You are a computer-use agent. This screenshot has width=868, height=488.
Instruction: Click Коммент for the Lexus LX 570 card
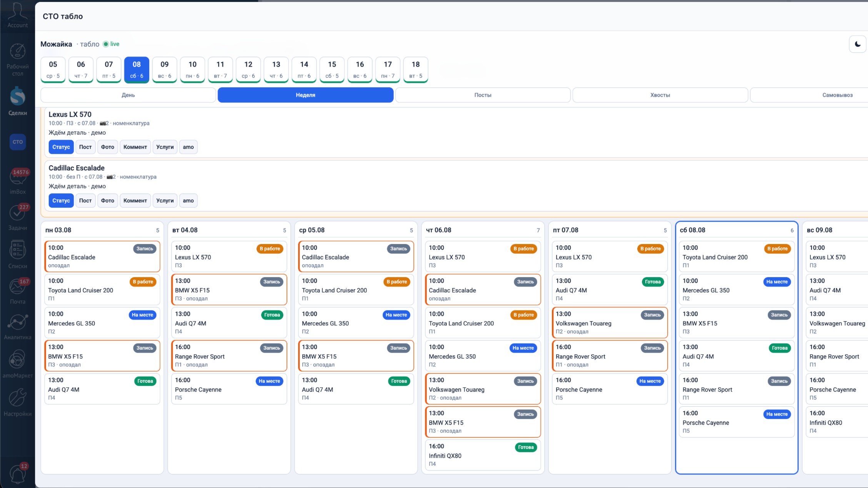click(x=135, y=147)
